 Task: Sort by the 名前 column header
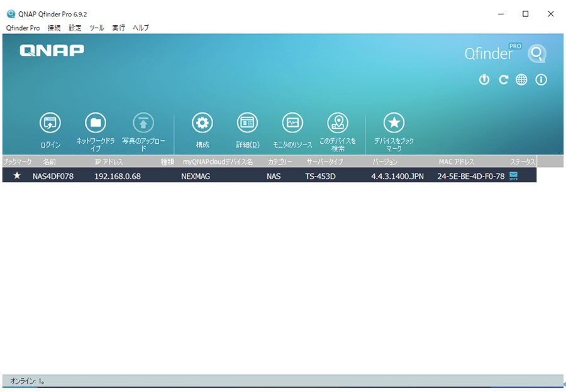click(49, 162)
